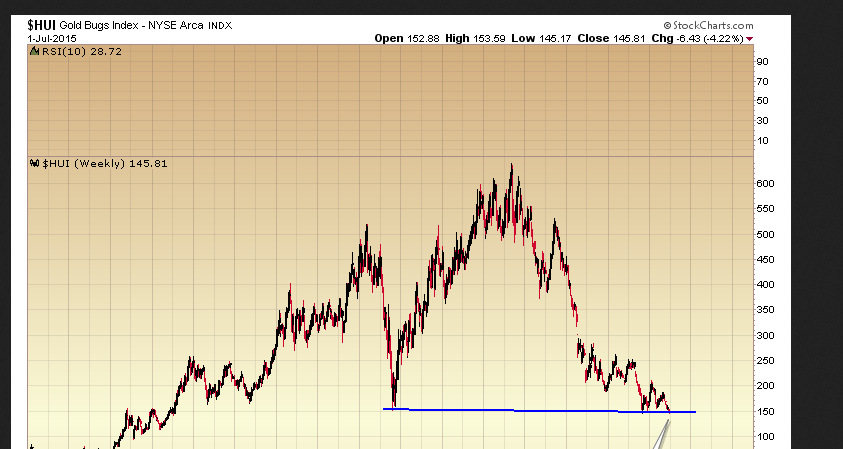Click RSI axis label 90
843x449 pixels.
pyautogui.click(x=762, y=62)
